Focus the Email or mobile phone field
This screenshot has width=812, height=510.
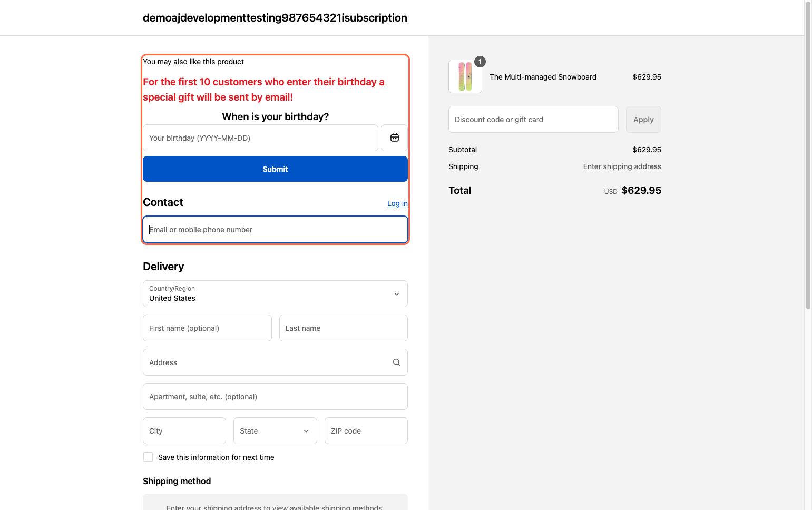(275, 230)
